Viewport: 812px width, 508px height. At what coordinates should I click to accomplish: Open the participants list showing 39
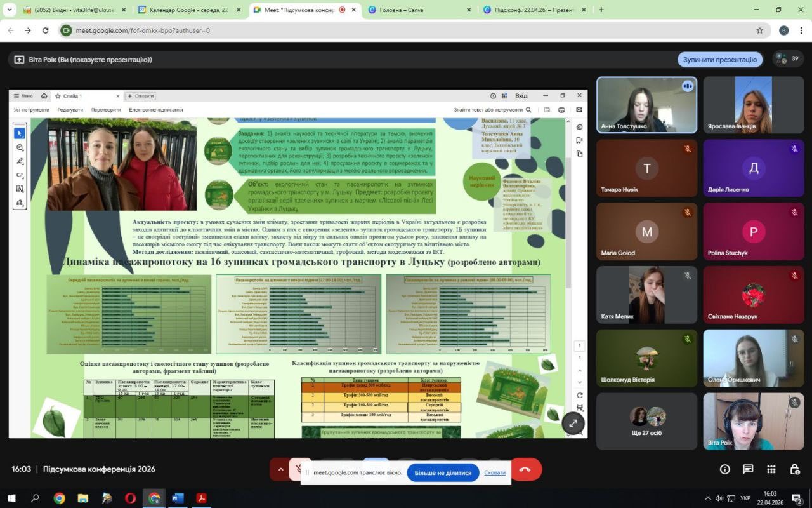coord(789,59)
